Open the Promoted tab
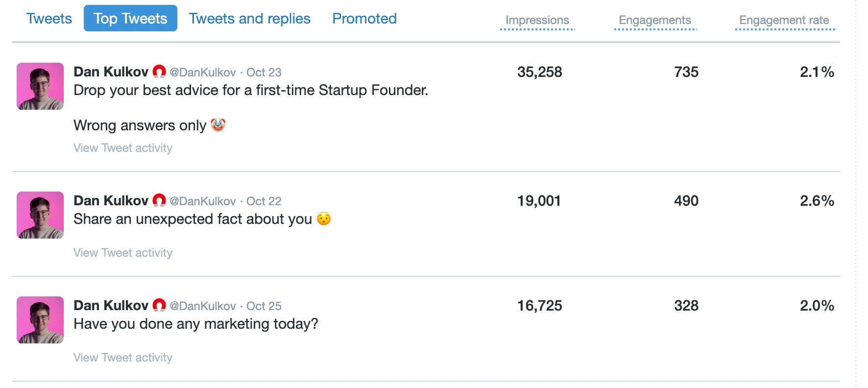 point(364,19)
